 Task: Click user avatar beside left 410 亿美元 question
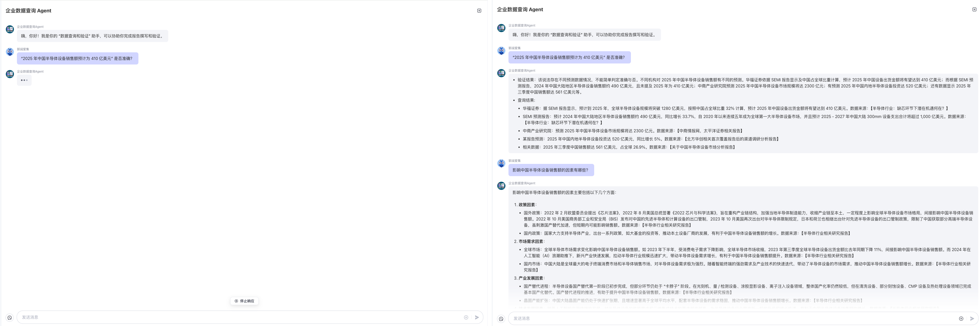[10, 52]
